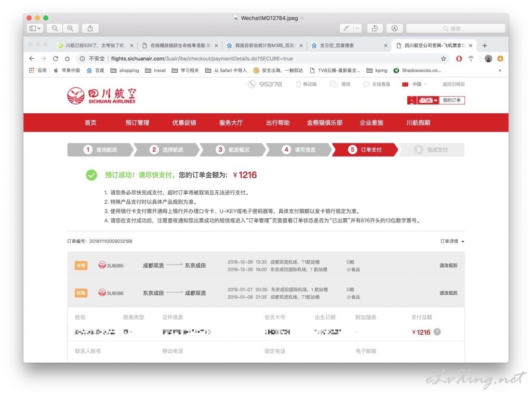The height and width of the screenshot is (396, 532).
Task: View 退改规则 for flight 3U8086
Action: pyautogui.click(x=448, y=293)
